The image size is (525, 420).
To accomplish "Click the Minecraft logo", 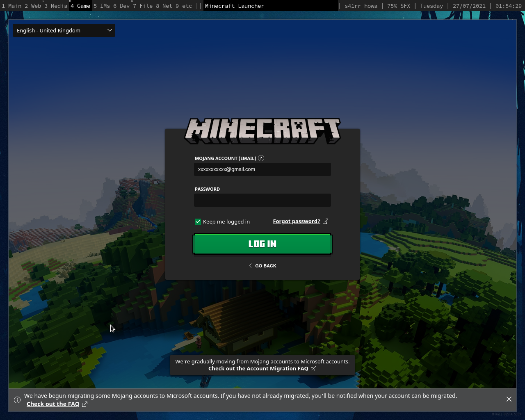I will pyautogui.click(x=262, y=131).
